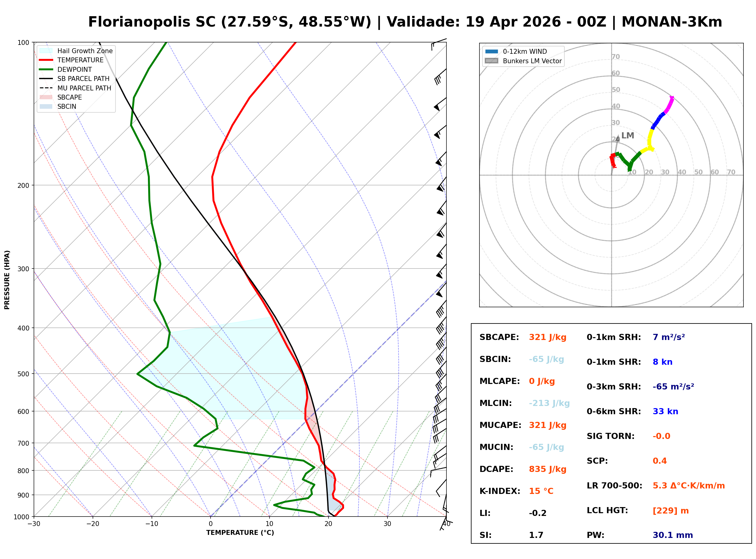Click the green DEWPOINT legend line
Image resolution: width=756 pixels, height=559 pixels.
tap(46, 69)
